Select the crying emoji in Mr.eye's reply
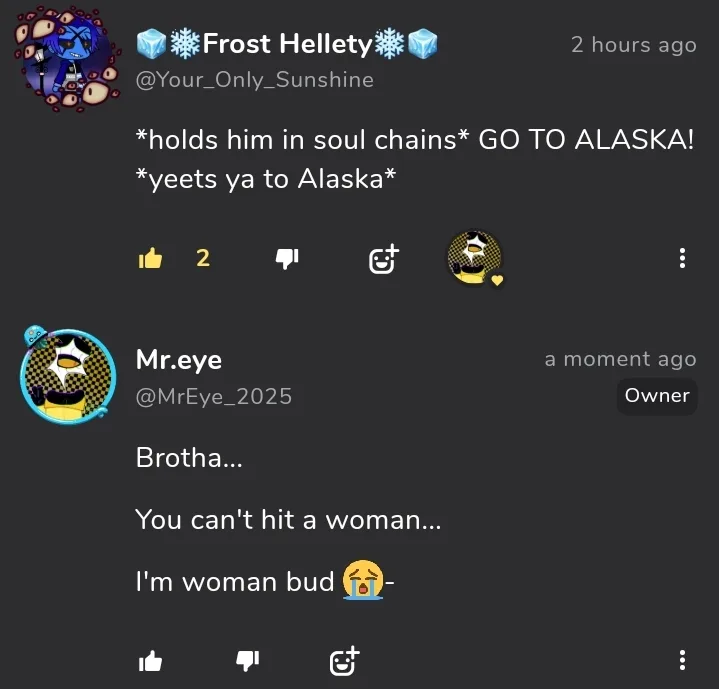Viewport: 719px width, 689px height. click(363, 580)
